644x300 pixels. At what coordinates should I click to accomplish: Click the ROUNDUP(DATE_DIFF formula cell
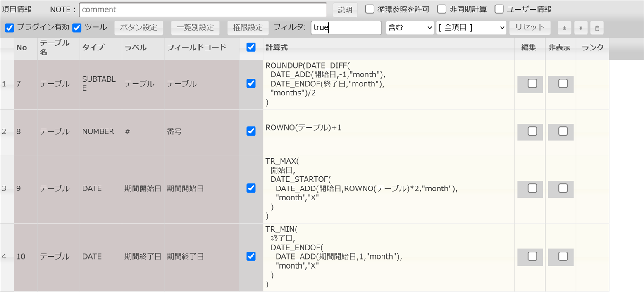389,84
